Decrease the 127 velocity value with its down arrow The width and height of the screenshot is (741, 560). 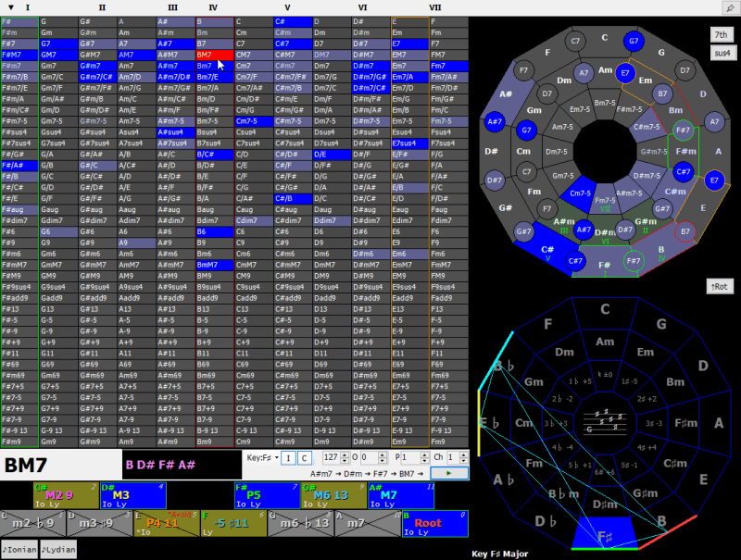coord(345,461)
